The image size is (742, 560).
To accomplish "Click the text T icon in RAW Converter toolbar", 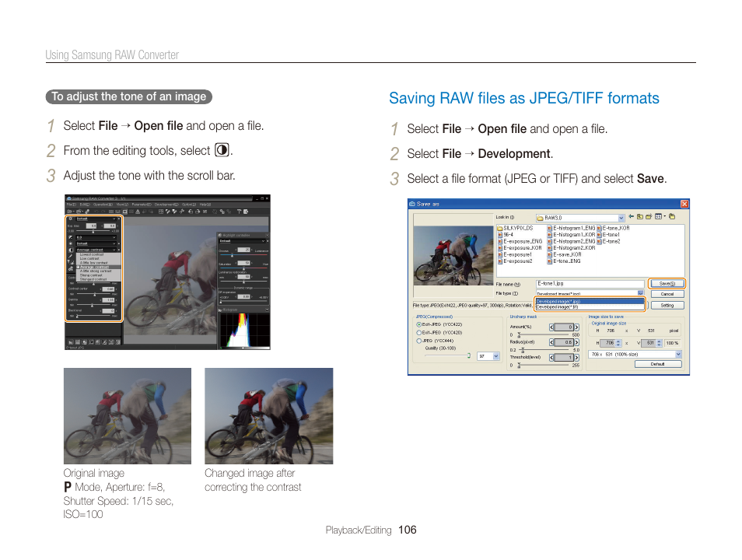I will (239, 211).
